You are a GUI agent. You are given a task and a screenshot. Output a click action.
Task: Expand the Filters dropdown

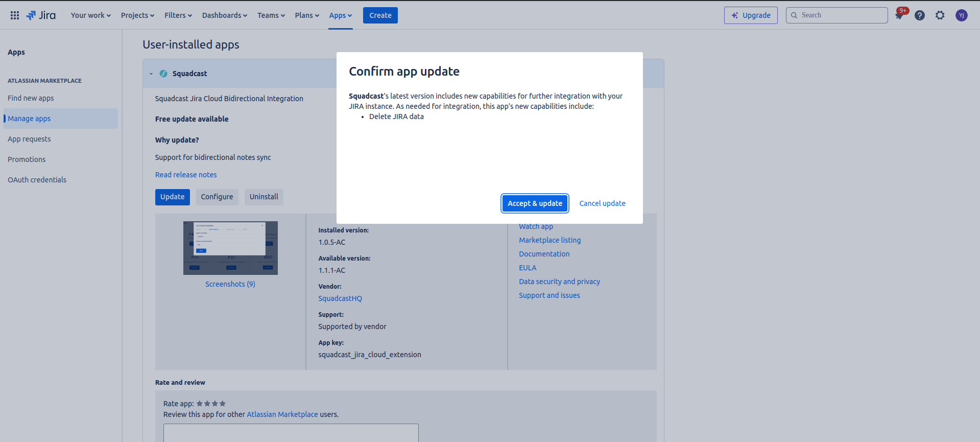178,15
